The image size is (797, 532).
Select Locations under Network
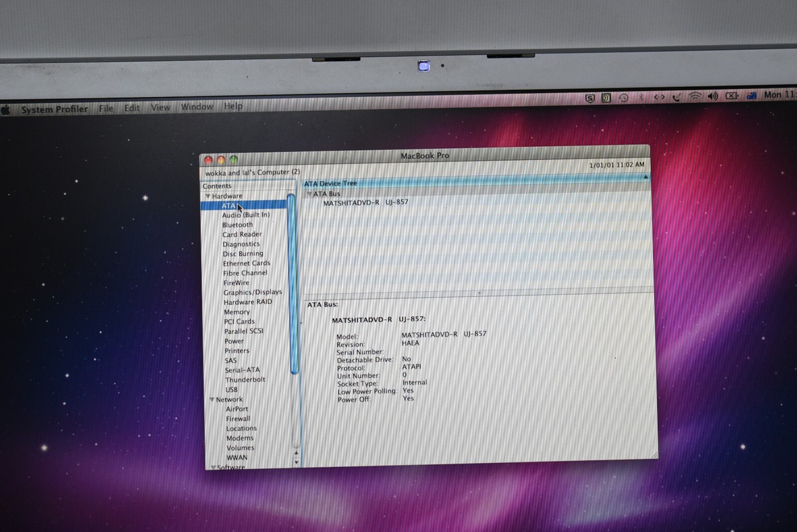[241, 428]
